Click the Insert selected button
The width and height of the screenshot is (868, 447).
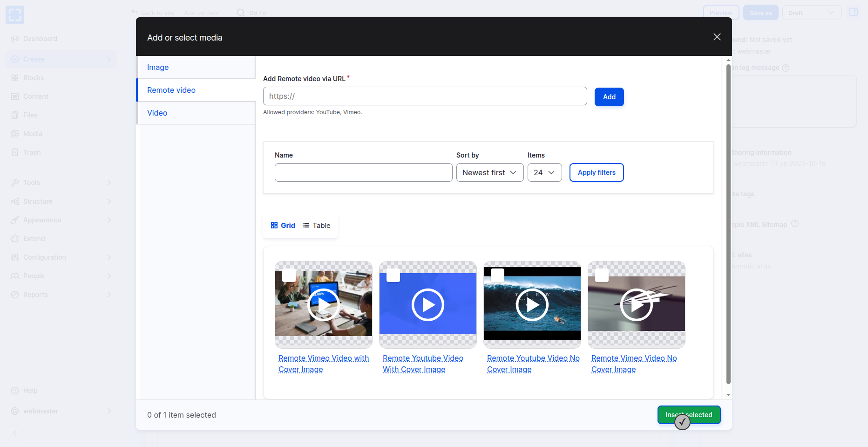tap(689, 415)
